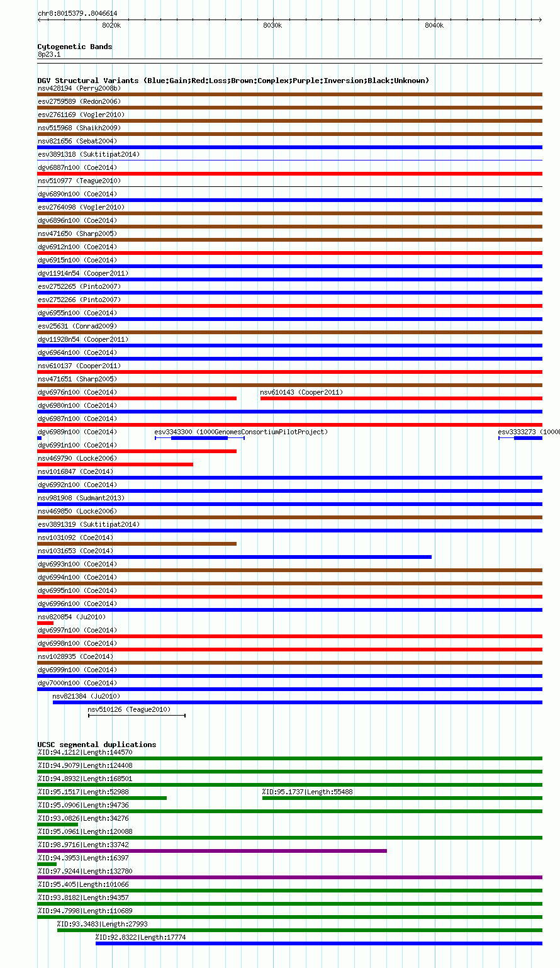This screenshot has width=560, height=968.
Task: Click the red bar under nsv469790 (Locke2006)
Action: point(115,464)
